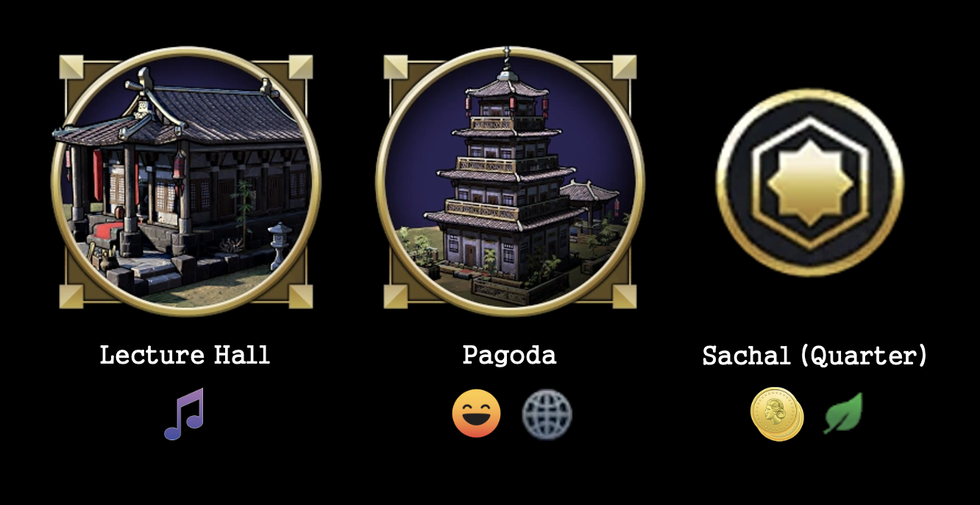Click the purple music note icon
The height and width of the screenshot is (505, 980).
(185, 414)
